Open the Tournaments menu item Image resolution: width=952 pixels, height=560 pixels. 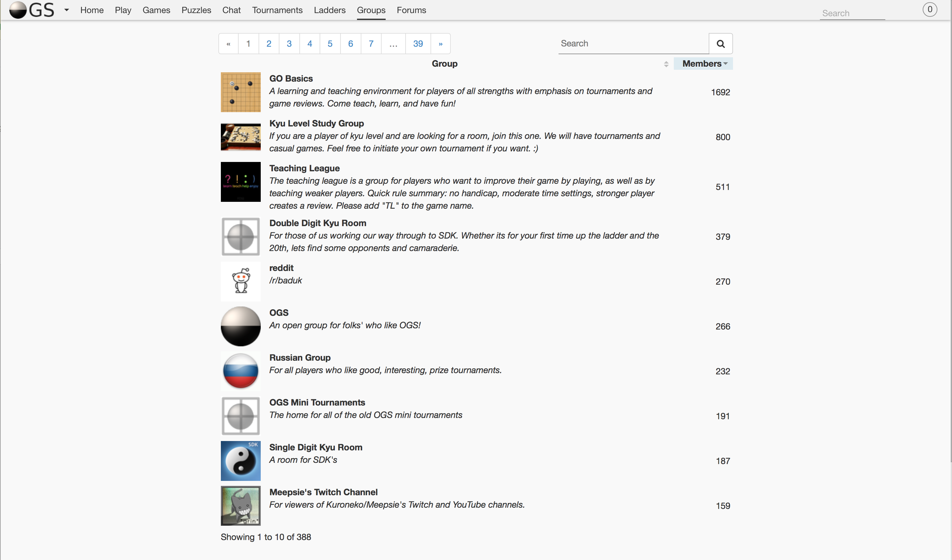pyautogui.click(x=277, y=10)
